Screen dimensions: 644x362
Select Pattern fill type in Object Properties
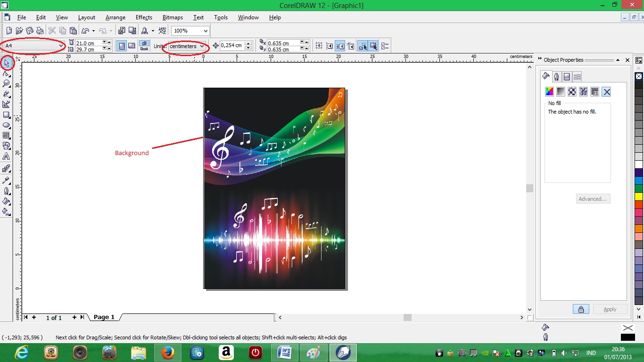[572, 91]
